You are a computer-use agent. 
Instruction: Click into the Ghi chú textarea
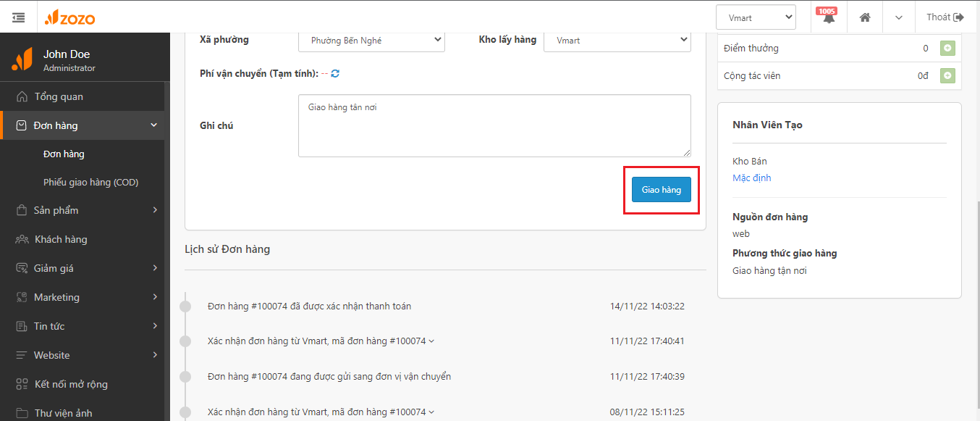pos(494,125)
